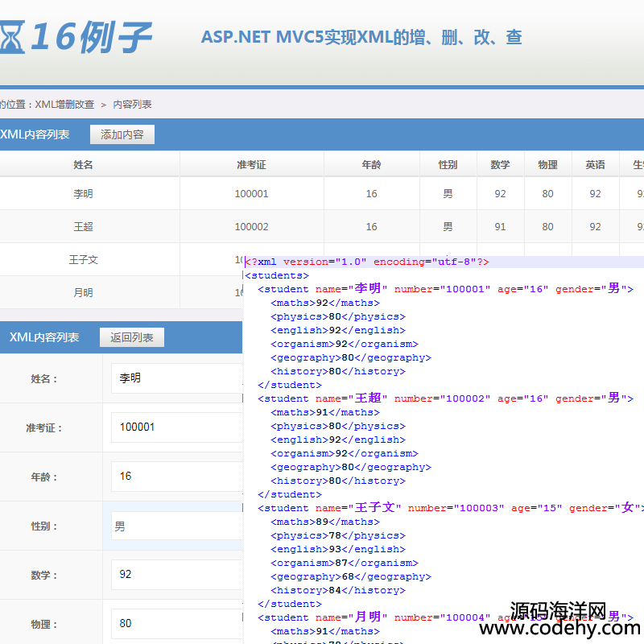The image size is (644, 644).
Task: Click the student 王子文 element line in XML
Action: [451, 508]
